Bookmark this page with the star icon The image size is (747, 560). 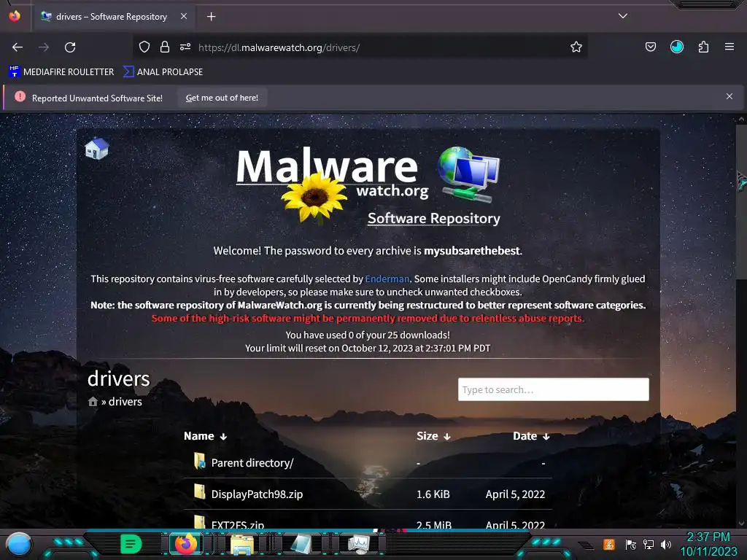[x=576, y=47]
